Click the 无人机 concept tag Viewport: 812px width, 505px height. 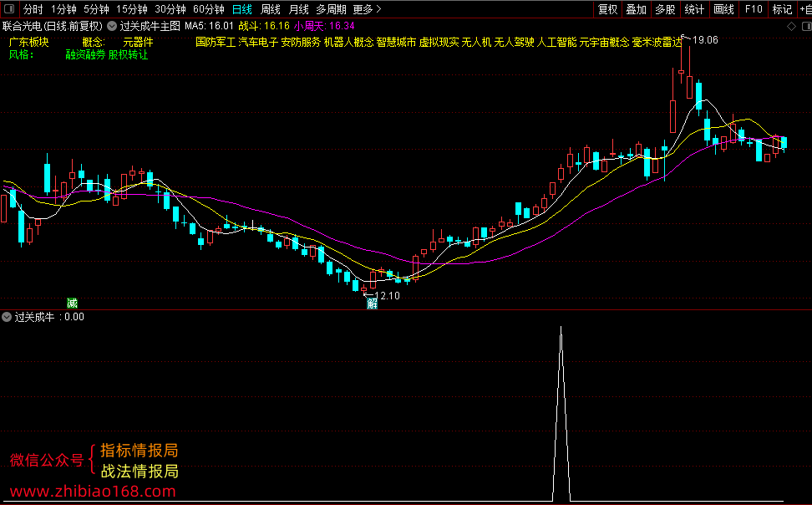[x=476, y=42]
